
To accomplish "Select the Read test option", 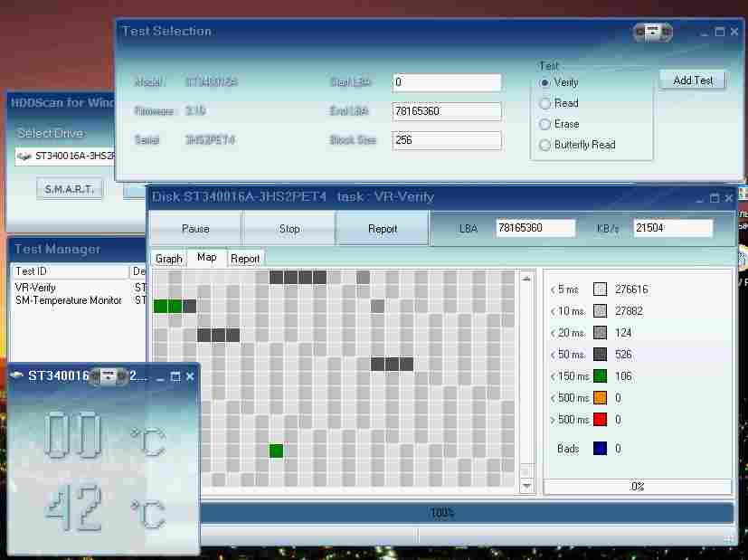I will 544,103.
